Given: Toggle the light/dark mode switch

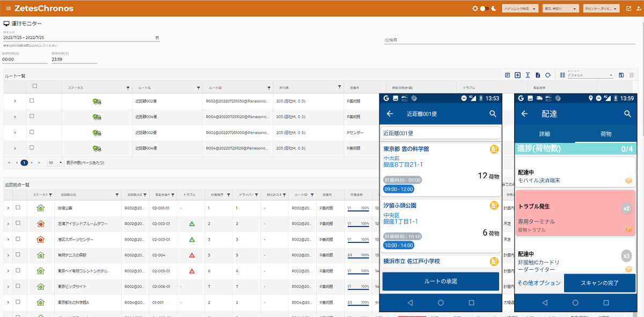Looking at the screenshot, I should point(485,9).
